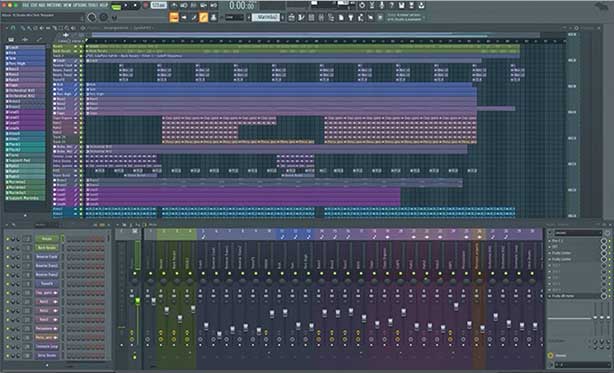Screen dimensions: 614x373
Task: Toggle the Fruity dB meter mix knob
Action: point(605,296)
